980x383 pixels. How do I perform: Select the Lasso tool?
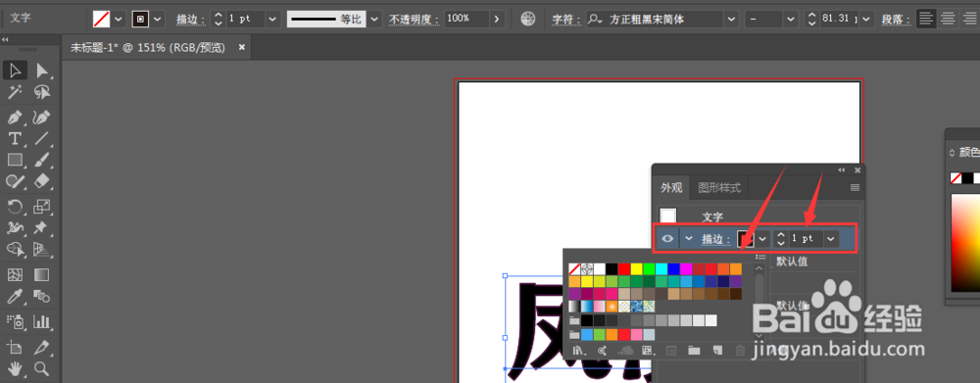point(42,92)
